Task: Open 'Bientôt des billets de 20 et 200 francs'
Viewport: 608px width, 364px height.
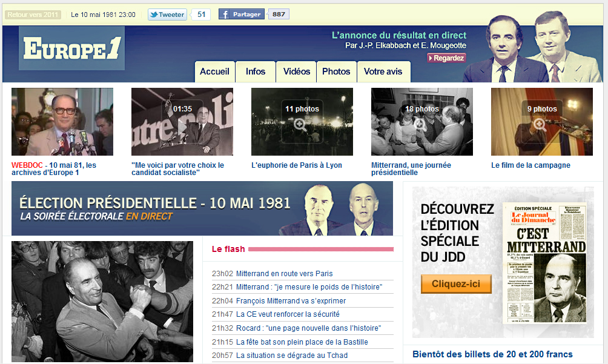Action: click(x=492, y=354)
